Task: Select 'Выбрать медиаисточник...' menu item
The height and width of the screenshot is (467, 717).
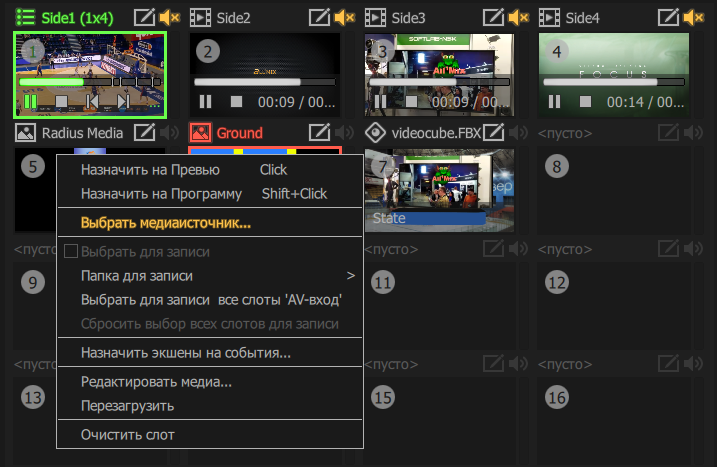Action: (210, 223)
